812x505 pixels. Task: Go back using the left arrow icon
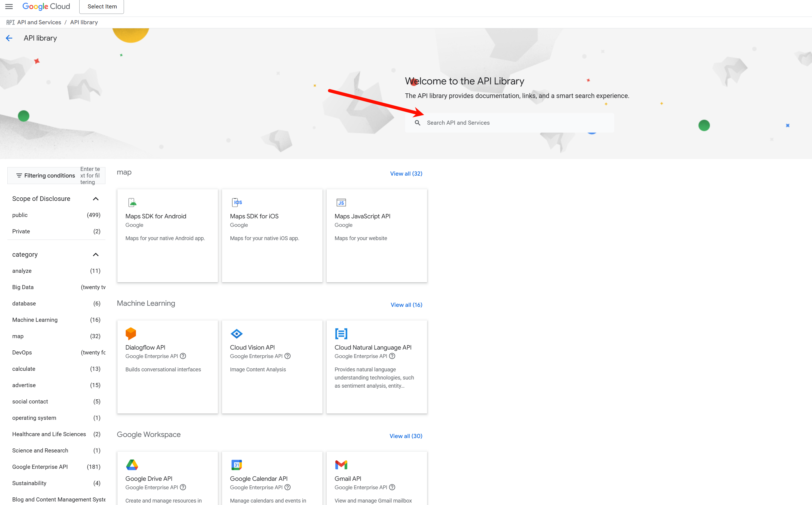click(x=9, y=38)
